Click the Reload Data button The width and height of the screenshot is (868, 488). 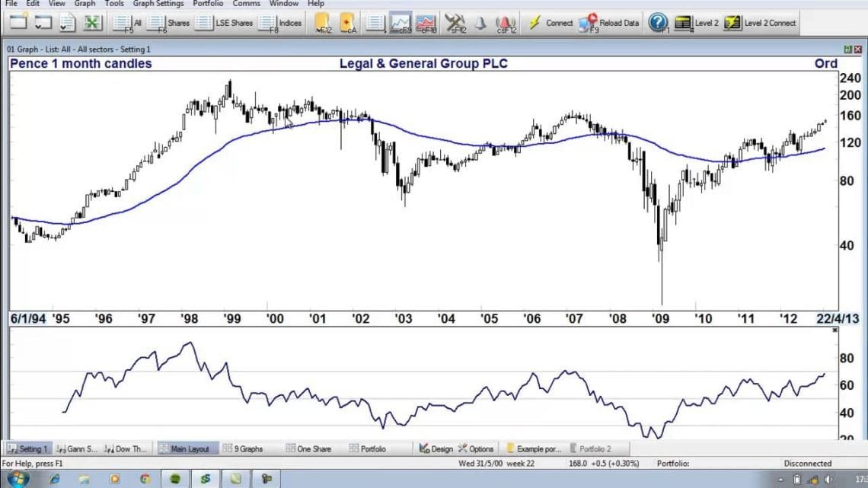pos(609,23)
